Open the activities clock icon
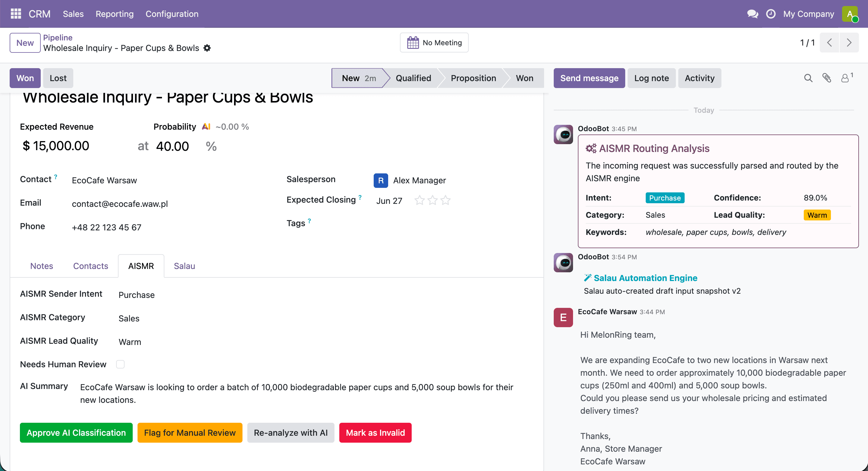The width and height of the screenshot is (868, 471). tap(771, 14)
